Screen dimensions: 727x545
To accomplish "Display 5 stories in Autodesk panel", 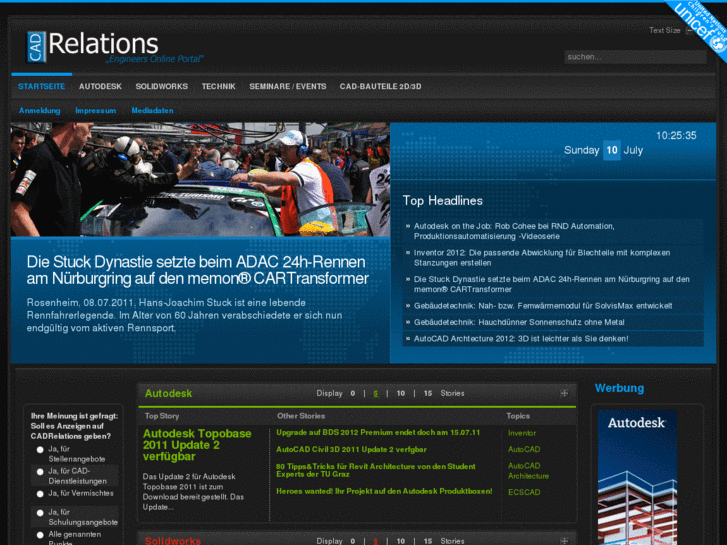I will 376,393.
